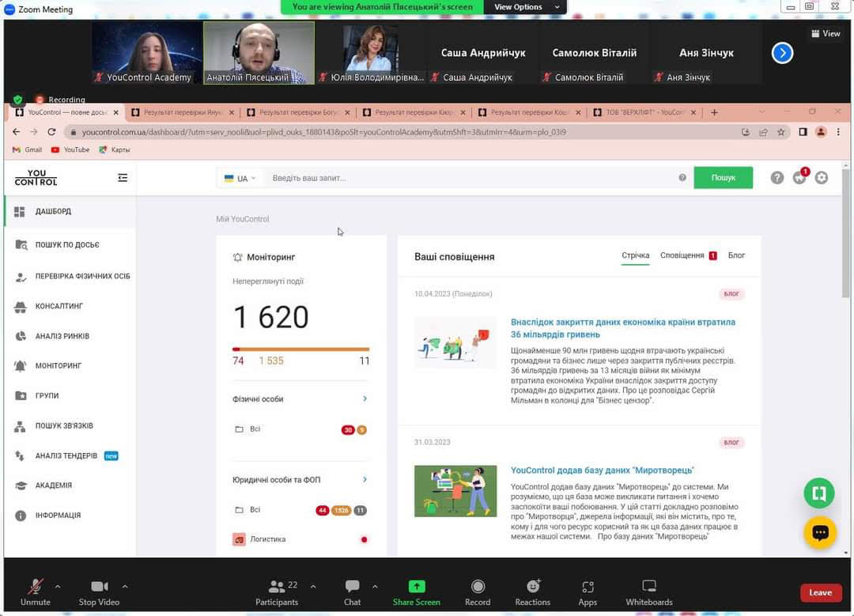
Task: Open YouTube bookmark
Action: [x=70, y=149]
